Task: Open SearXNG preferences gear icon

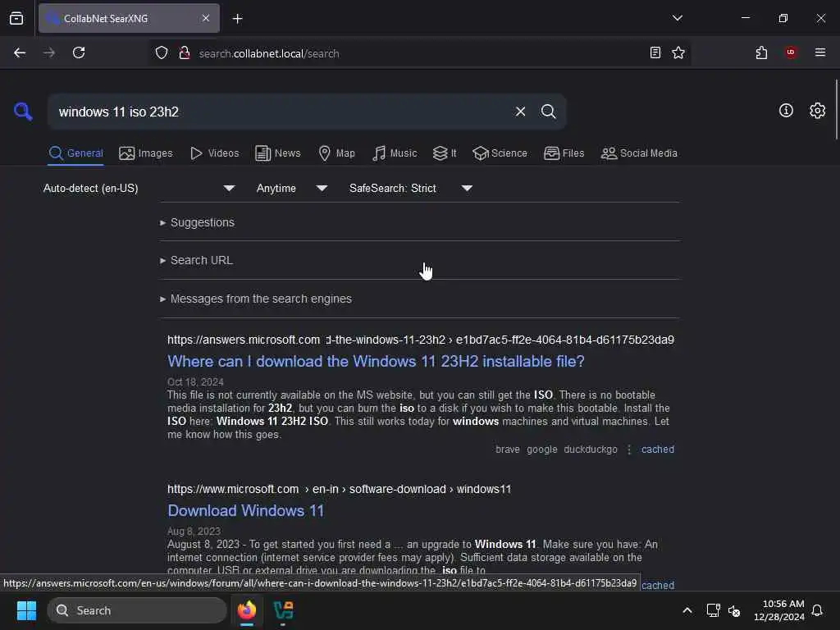Action: 817,111
